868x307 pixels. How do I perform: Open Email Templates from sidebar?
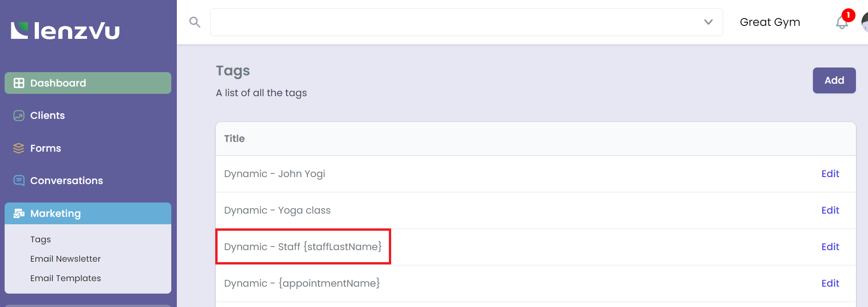point(65,278)
